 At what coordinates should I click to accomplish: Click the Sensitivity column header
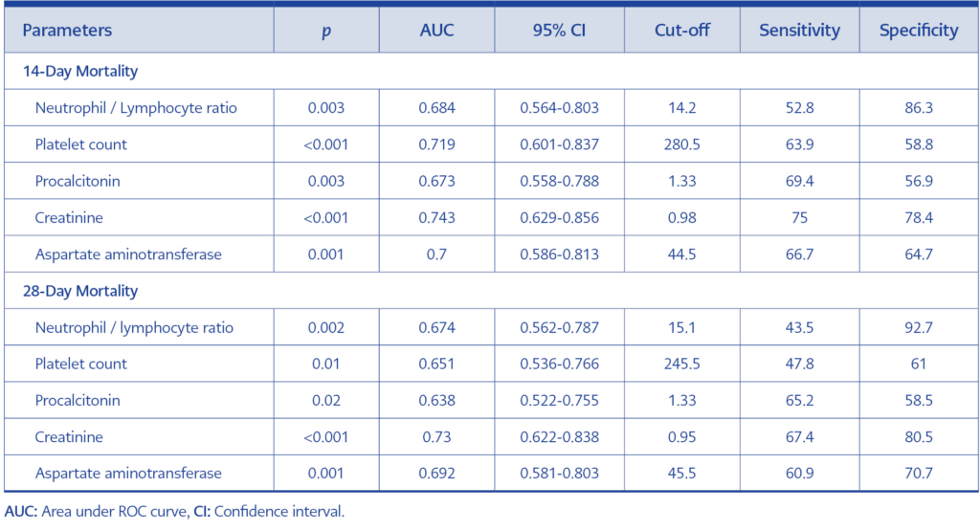(799, 31)
